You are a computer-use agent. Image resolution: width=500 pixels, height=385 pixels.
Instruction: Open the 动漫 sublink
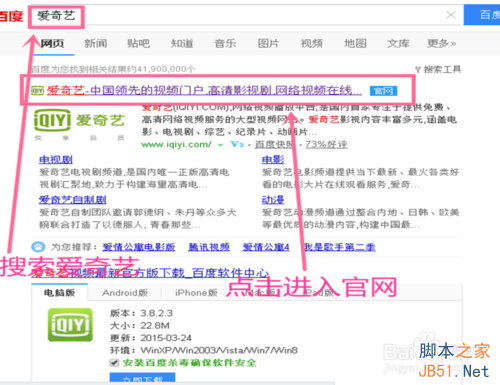click(x=273, y=200)
